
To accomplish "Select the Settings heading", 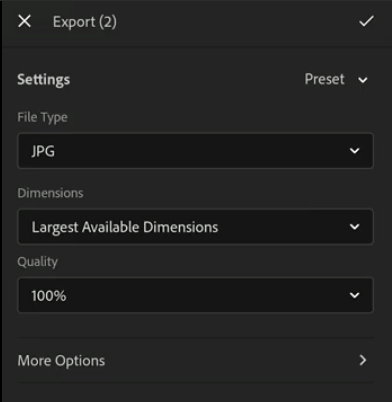I will click(x=44, y=80).
